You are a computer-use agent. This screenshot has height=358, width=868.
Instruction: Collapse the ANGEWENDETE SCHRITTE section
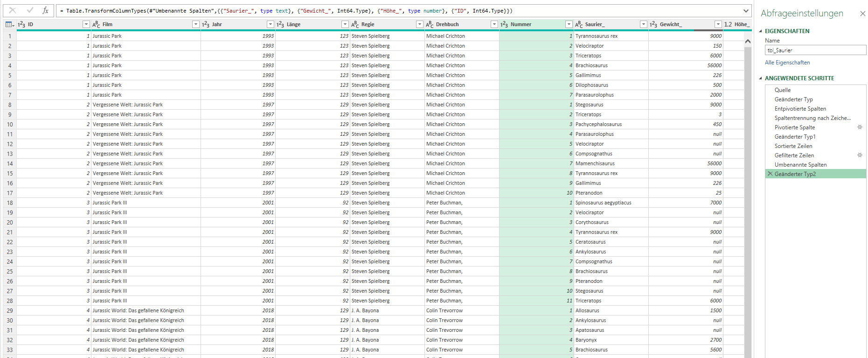[x=761, y=78]
